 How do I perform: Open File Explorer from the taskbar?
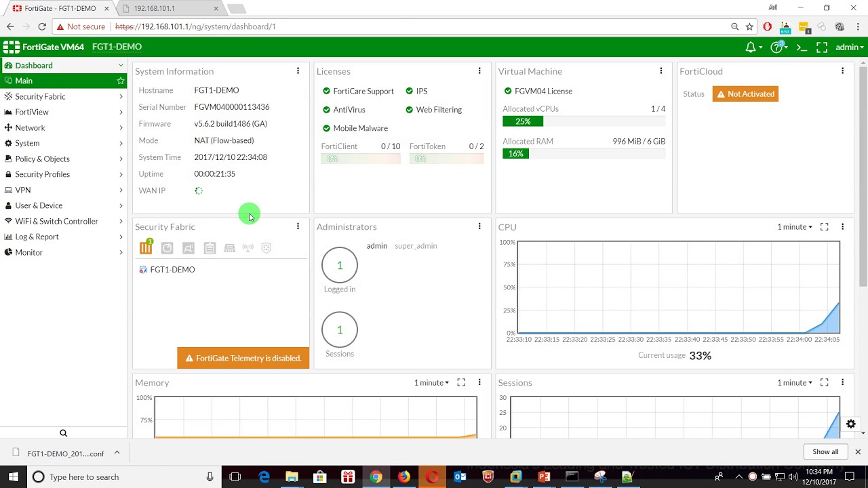292,477
